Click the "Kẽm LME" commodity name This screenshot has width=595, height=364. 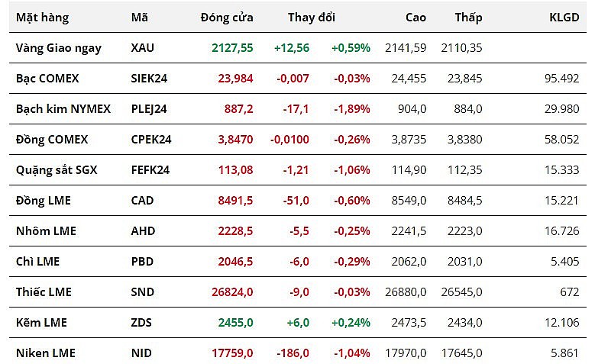click(42, 322)
